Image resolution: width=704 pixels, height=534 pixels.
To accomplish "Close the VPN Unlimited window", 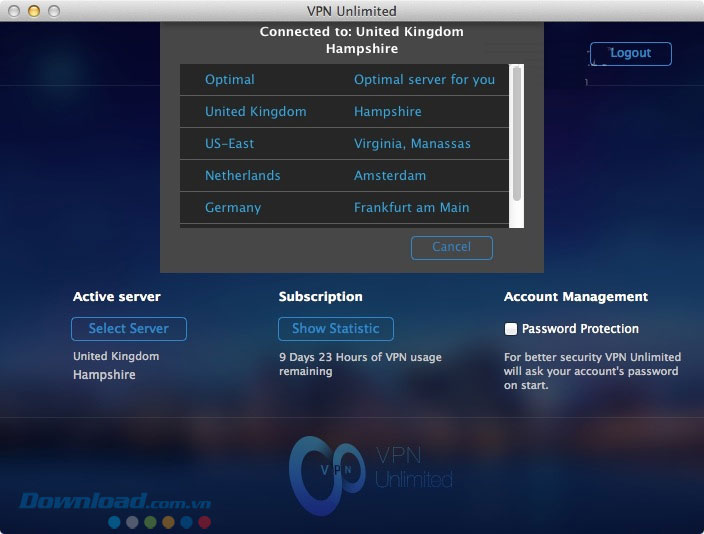I will click(14, 11).
